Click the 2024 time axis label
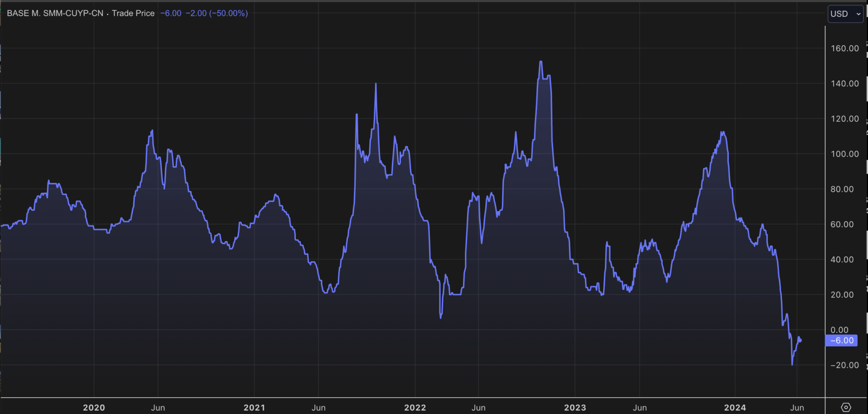The height and width of the screenshot is (414, 868). pyautogui.click(x=735, y=408)
